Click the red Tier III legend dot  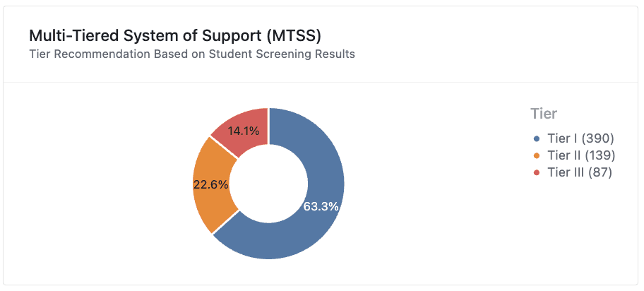(x=536, y=172)
